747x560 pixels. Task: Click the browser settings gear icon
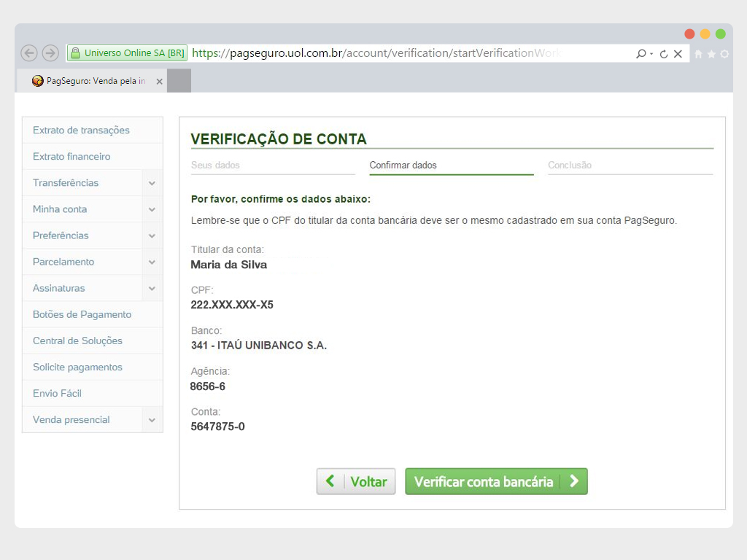(724, 54)
